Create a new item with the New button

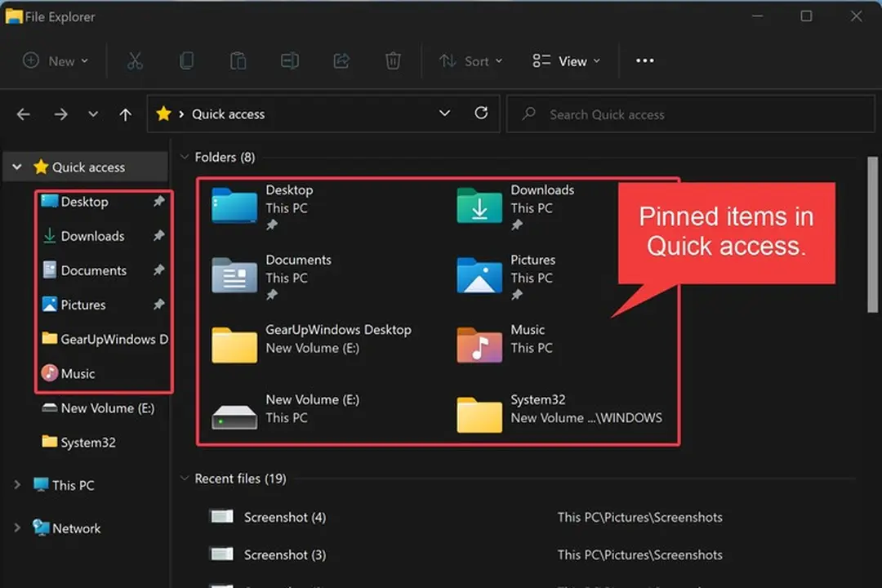54,60
